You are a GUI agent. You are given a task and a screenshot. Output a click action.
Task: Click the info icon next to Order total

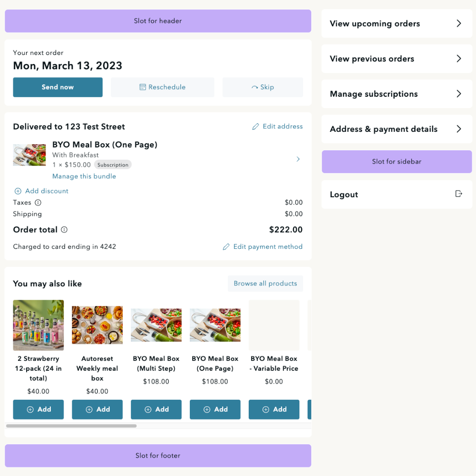(65, 230)
